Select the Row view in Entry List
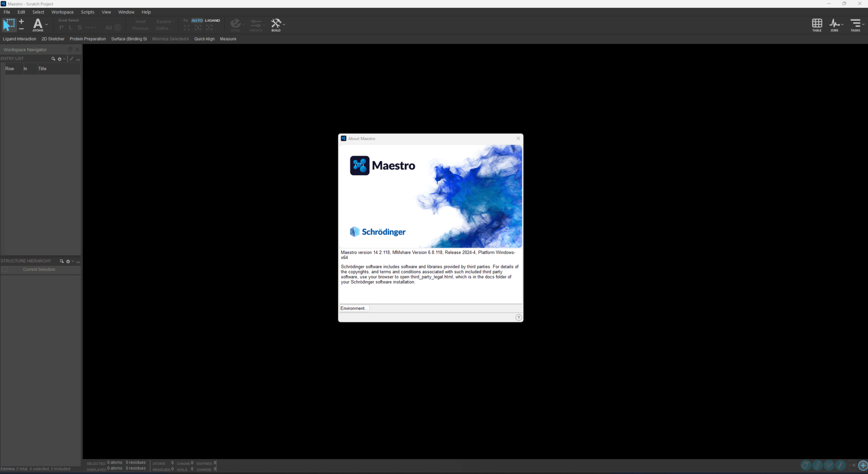The height and width of the screenshot is (474, 868). (10, 68)
